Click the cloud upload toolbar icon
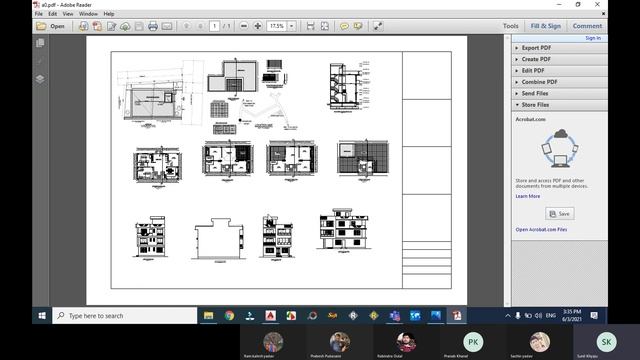640x360 pixels. pyautogui.click(x=125, y=26)
